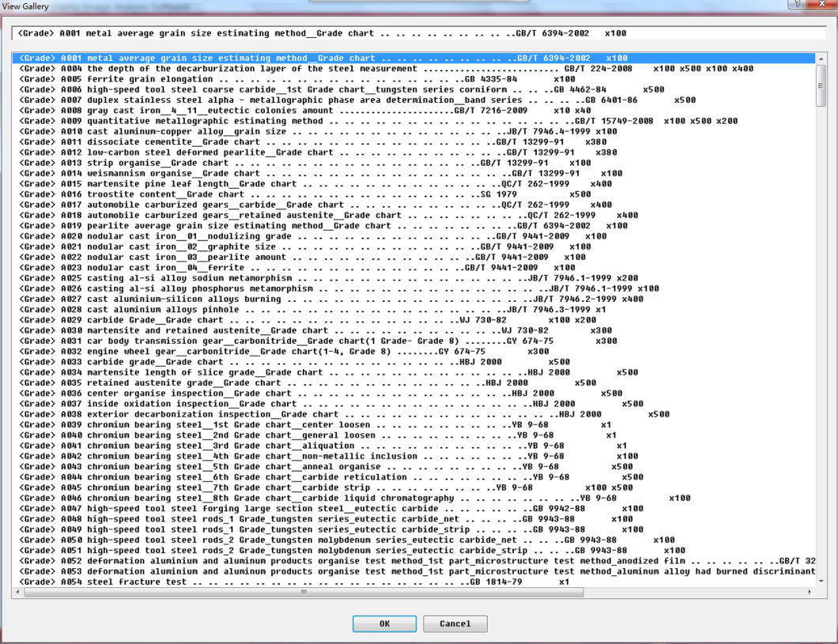Click the OK button
Image resolution: width=838 pixels, height=644 pixels.
(384, 623)
